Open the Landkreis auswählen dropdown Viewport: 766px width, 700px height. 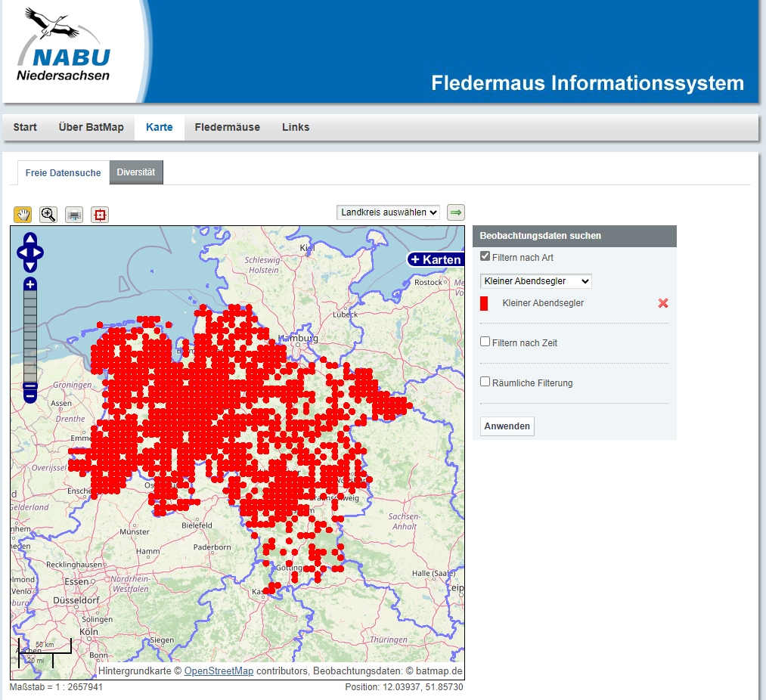(389, 212)
